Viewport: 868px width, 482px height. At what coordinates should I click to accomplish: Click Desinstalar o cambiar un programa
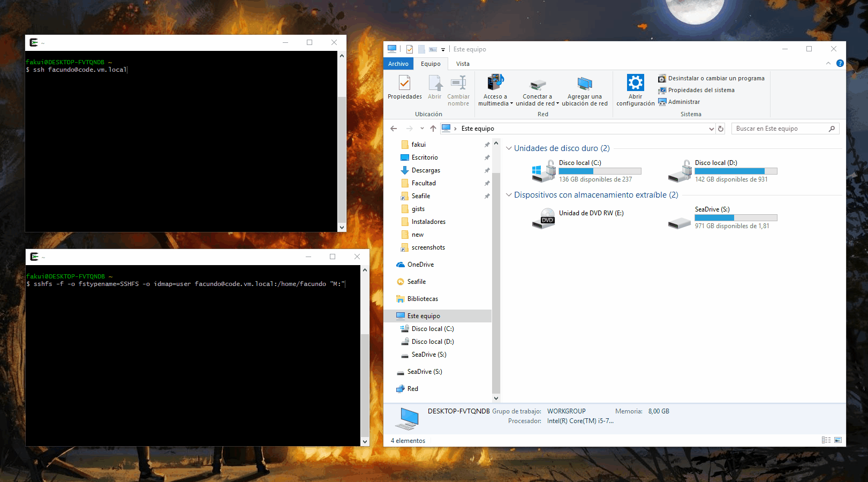click(711, 78)
